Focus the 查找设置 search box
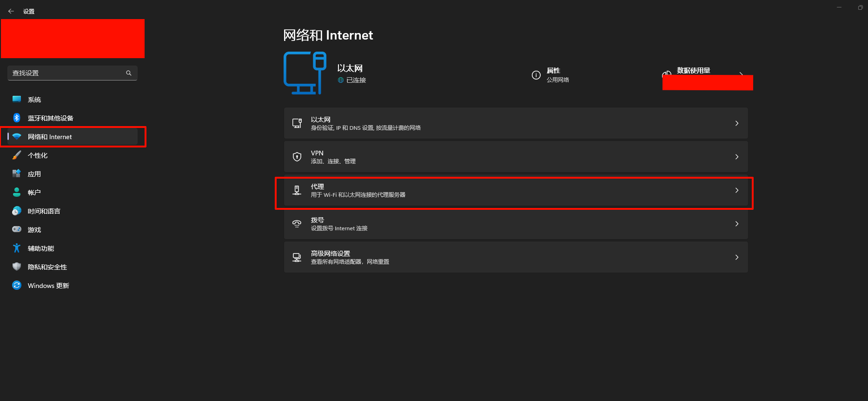The image size is (868, 401). point(67,73)
